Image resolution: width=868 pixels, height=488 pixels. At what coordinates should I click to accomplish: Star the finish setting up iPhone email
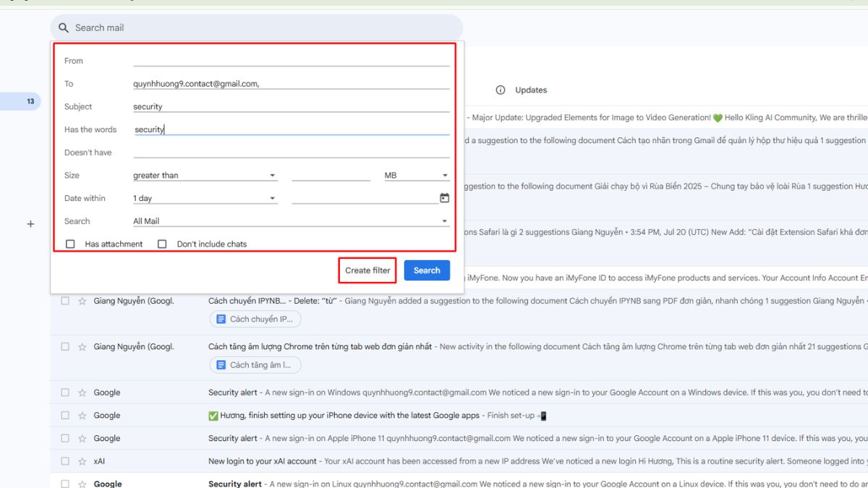(82, 416)
